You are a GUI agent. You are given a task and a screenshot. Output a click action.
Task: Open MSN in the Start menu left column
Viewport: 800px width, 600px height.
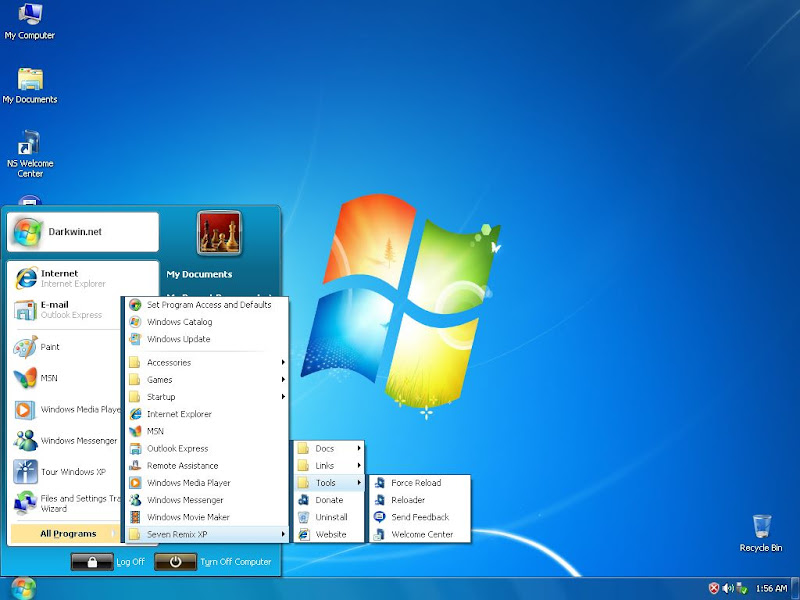pos(65,378)
